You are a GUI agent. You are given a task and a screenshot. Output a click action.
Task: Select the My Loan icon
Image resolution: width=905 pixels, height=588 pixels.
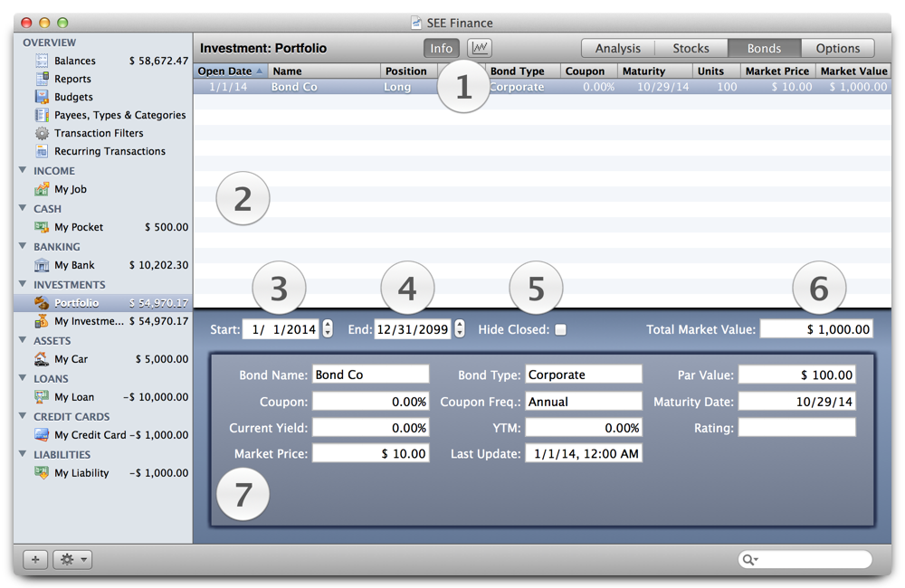[42, 397]
